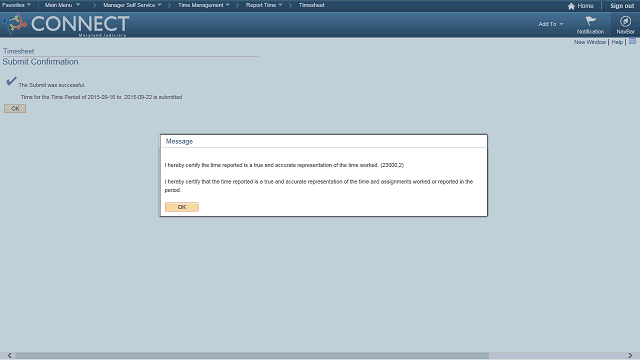Open the Help link
The height and width of the screenshot is (360, 640).
coord(617,42)
